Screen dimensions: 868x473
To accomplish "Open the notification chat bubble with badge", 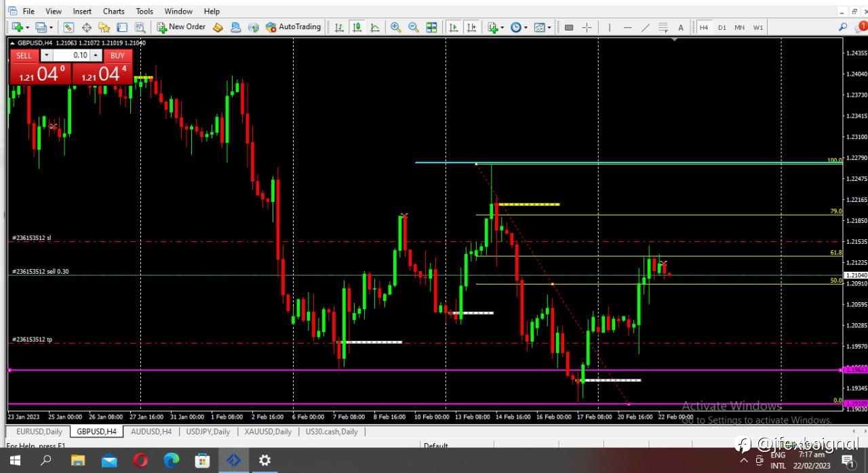I will [x=861, y=27].
